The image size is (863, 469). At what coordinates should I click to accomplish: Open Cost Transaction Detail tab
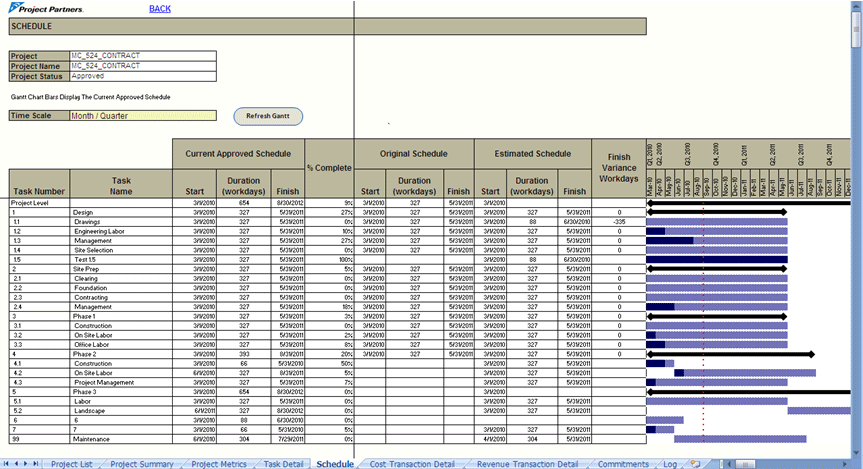tap(412, 464)
